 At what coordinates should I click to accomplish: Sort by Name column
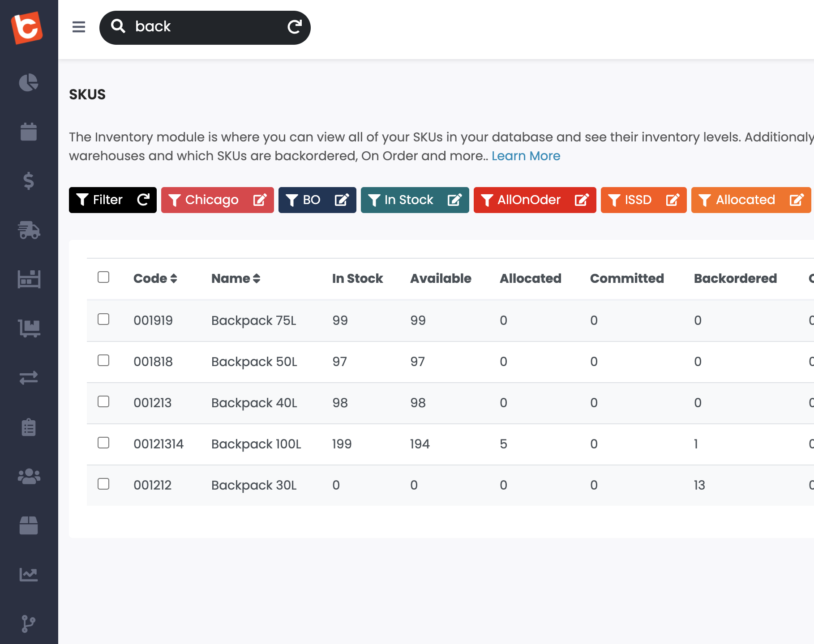pyautogui.click(x=236, y=278)
